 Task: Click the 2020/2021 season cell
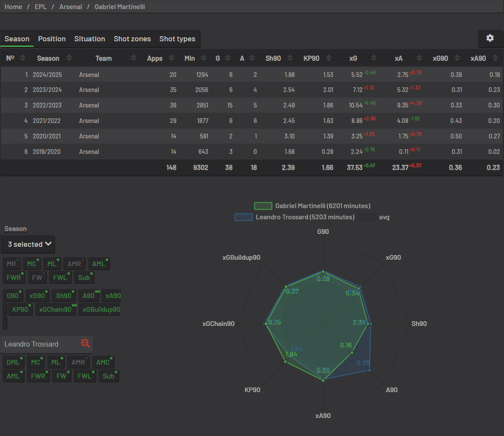tap(46, 136)
